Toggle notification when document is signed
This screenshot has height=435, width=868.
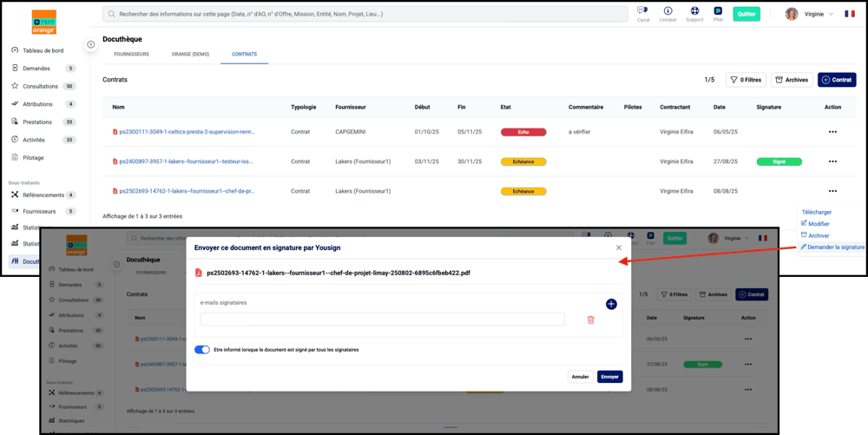(202, 350)
